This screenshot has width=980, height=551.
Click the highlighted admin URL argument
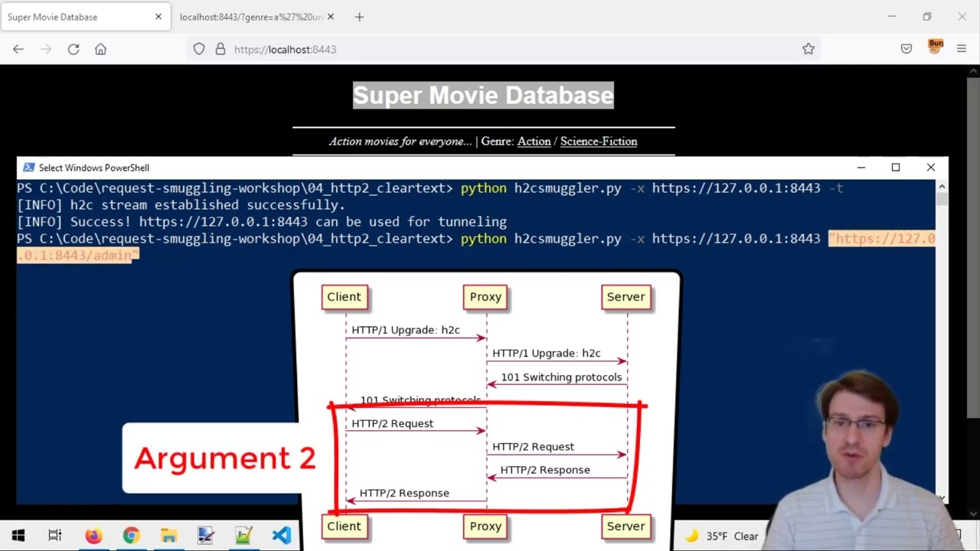coord(881,239)
